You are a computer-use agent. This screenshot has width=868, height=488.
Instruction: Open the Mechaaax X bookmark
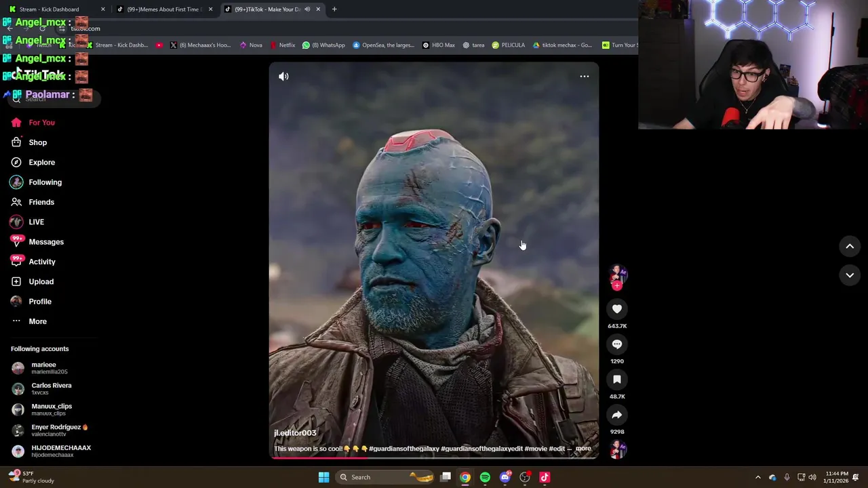click(x=200, y=45)
